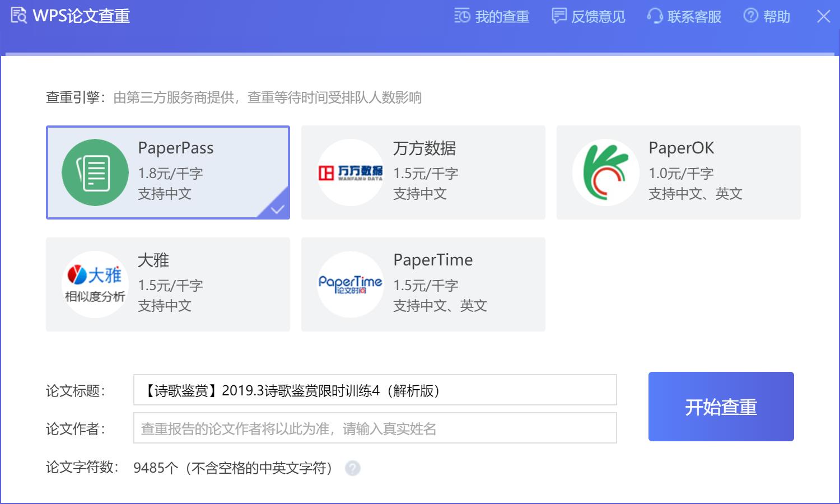Click the 论文作者 author input field

point(374,428)
